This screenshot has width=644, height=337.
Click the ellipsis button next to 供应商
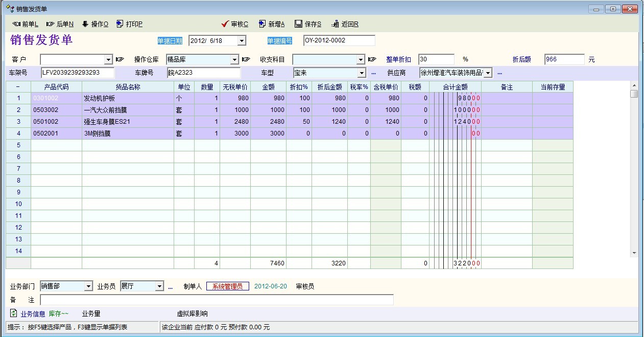pos(499,73)
